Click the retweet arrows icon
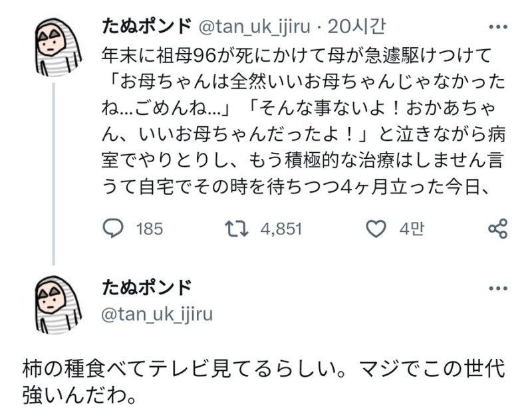The image size is (532, 412). pos(237,229)
